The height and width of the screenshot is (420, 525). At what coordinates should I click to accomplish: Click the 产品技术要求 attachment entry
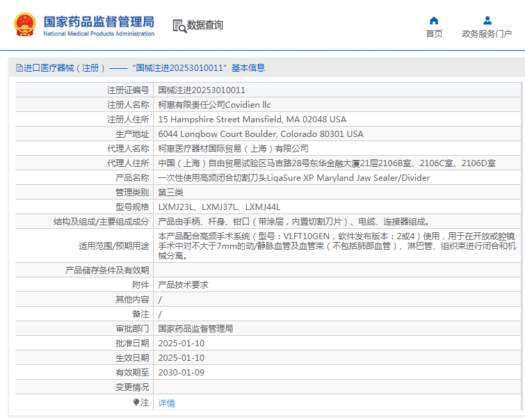coord(183,285)
